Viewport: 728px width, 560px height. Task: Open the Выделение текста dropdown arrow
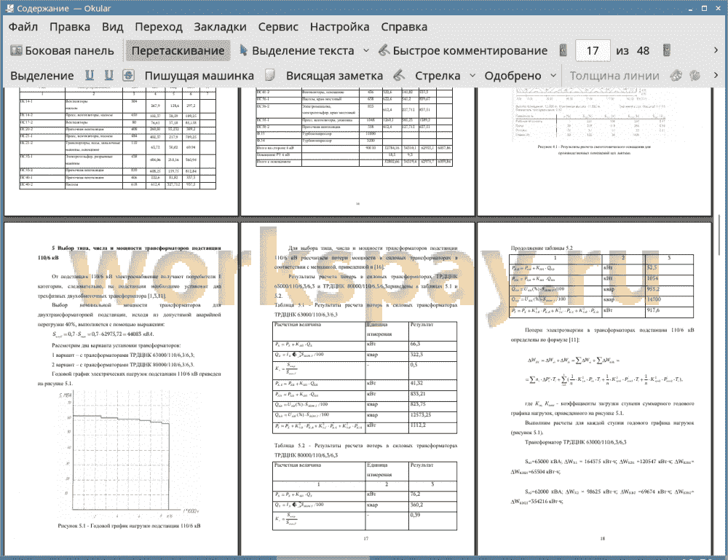366,51
